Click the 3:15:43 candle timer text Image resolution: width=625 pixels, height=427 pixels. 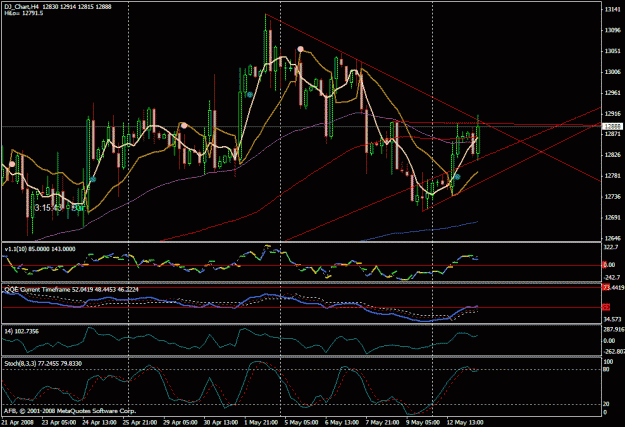48,208
